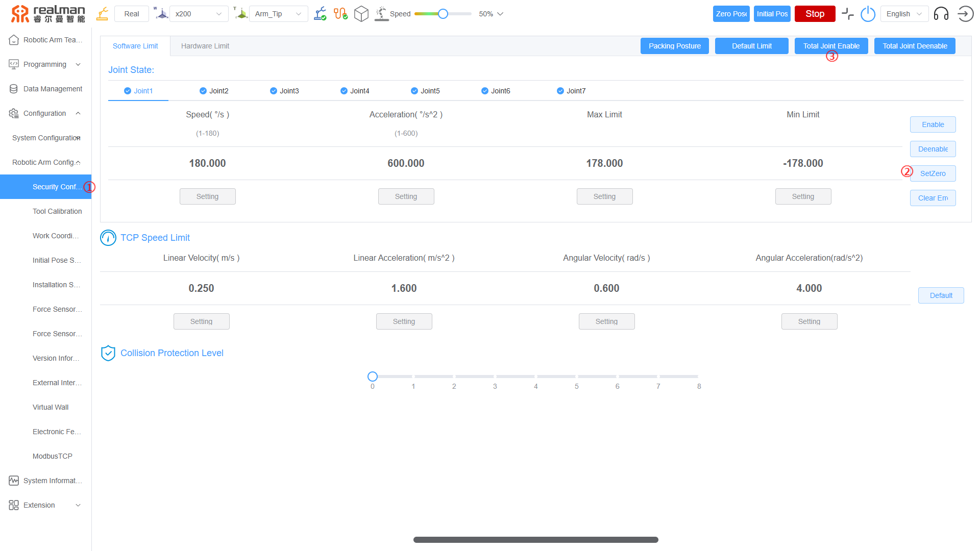Click the 3D cube model icon
980x551 pixels.
361,14
